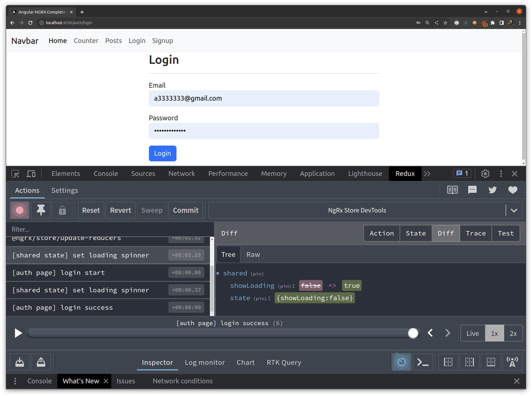The width and height of the screenshot is (532, 396).
Task: Import a Redux state with the upload icon
Action: tap(41, 362)
